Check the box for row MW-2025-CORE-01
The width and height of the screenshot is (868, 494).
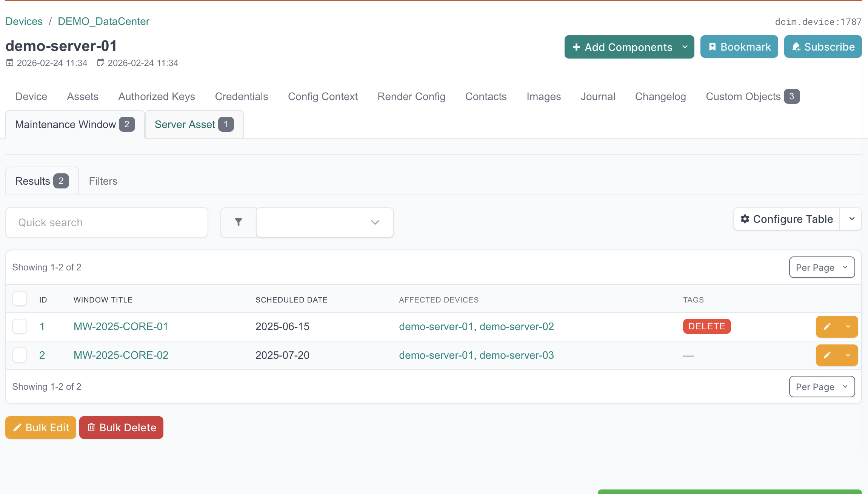20,327
